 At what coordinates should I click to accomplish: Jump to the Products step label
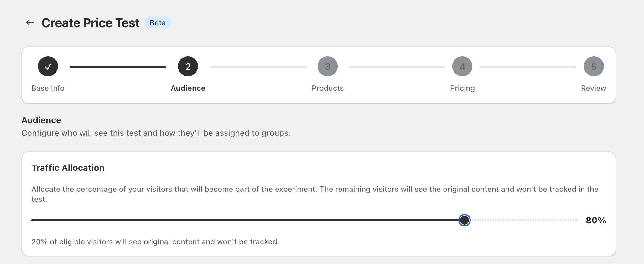pos(328,88)
